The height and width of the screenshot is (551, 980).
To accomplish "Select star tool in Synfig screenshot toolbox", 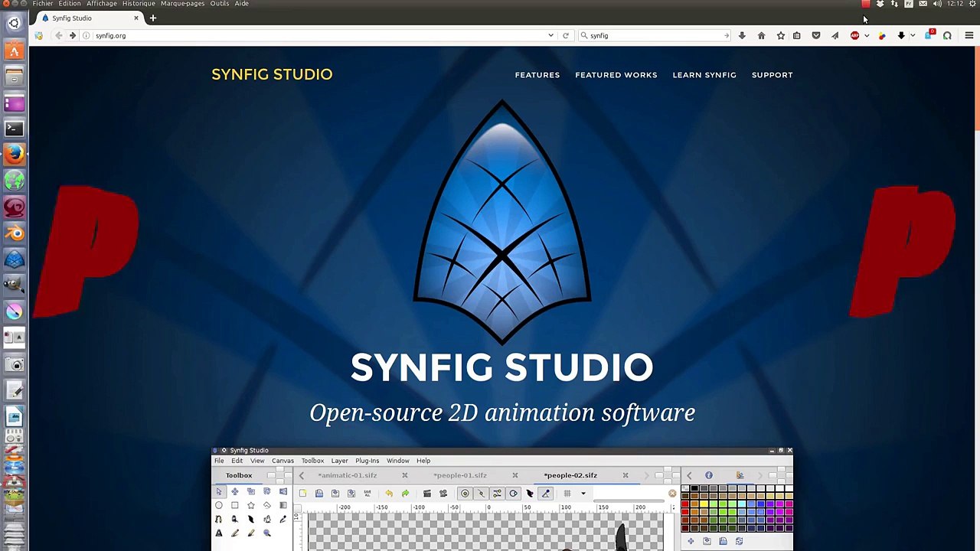I will (250, 505).
